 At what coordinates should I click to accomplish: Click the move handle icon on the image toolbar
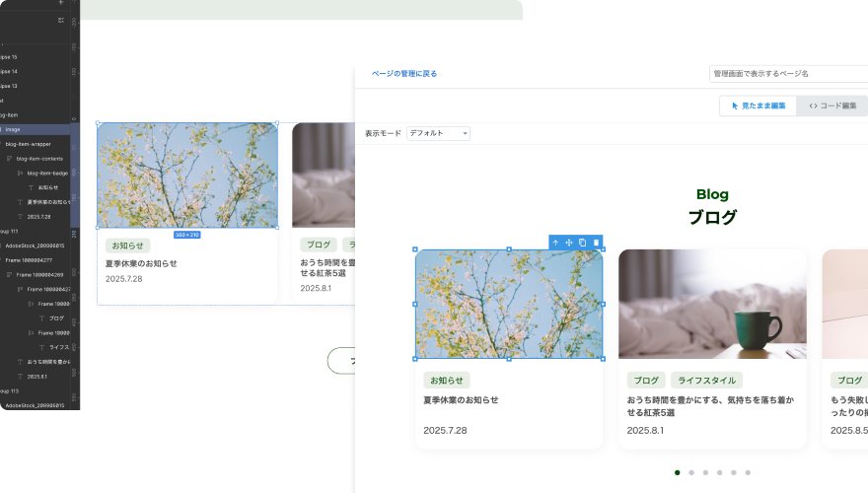569,243
